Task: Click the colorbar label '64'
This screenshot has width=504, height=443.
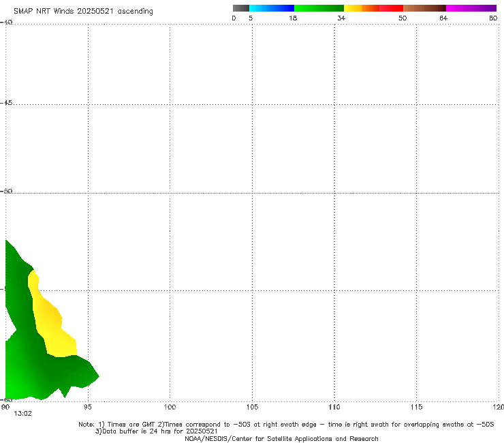Action: (443, 18)
